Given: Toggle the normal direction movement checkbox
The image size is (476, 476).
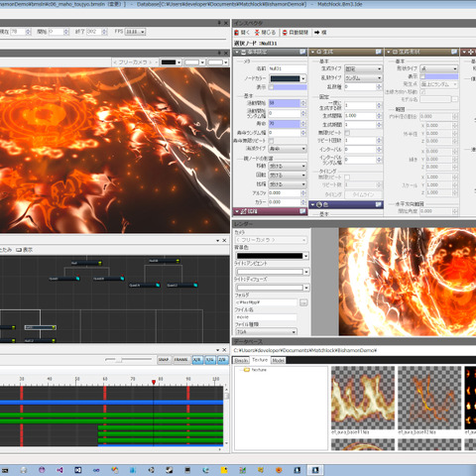Looking at the screenshot, I should pos(422,92).
